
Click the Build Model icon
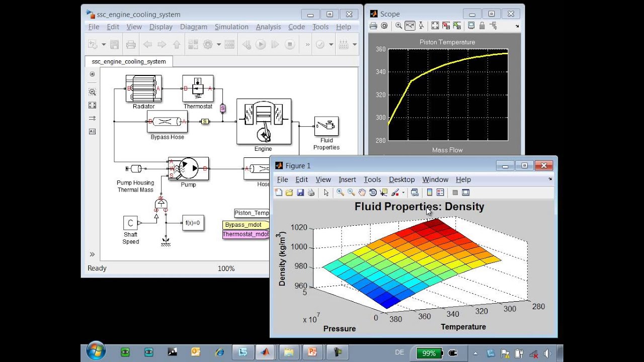click(344, 45)
